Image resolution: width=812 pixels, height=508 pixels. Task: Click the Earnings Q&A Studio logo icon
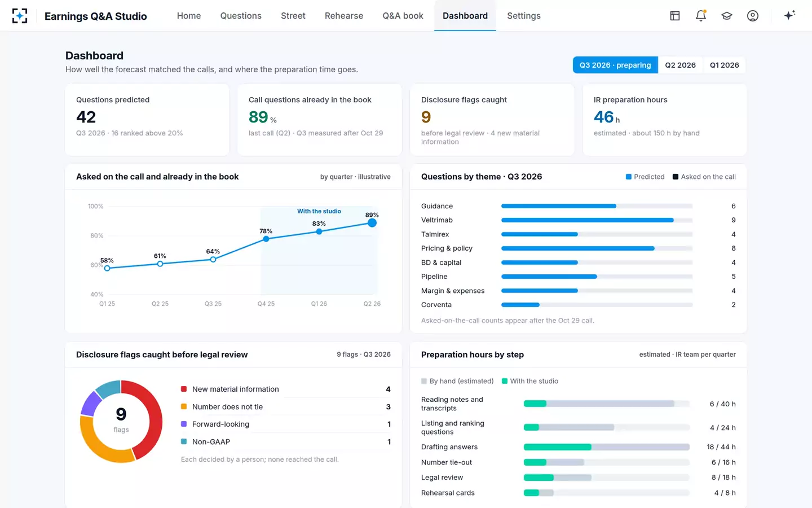click(x=20, y=16)
